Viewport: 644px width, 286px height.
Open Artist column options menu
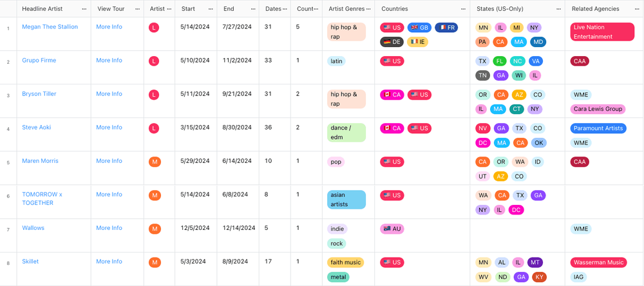[169, 8]
